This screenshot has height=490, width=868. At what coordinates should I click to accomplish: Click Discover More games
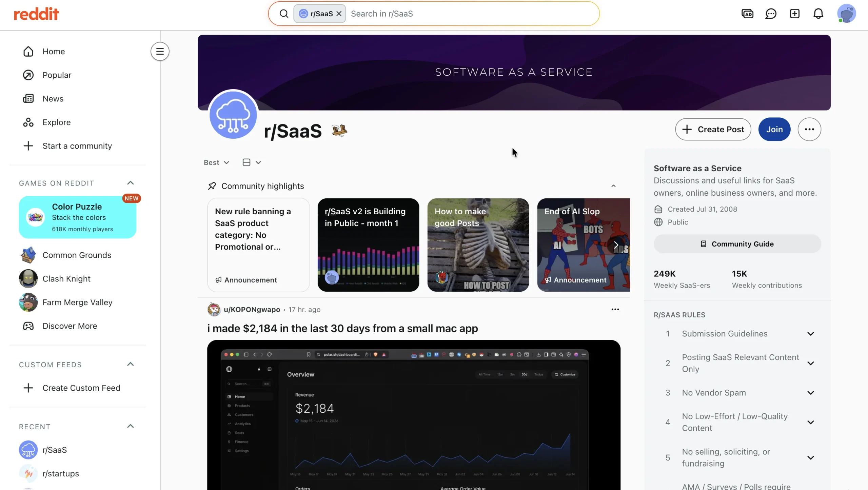[78, 326]
